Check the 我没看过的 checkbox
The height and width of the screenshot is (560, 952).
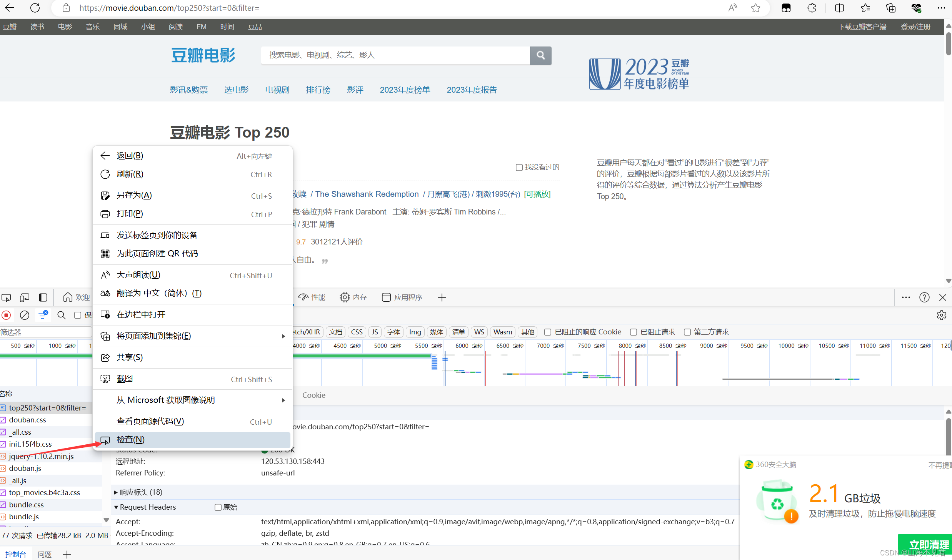pos(519,167)
